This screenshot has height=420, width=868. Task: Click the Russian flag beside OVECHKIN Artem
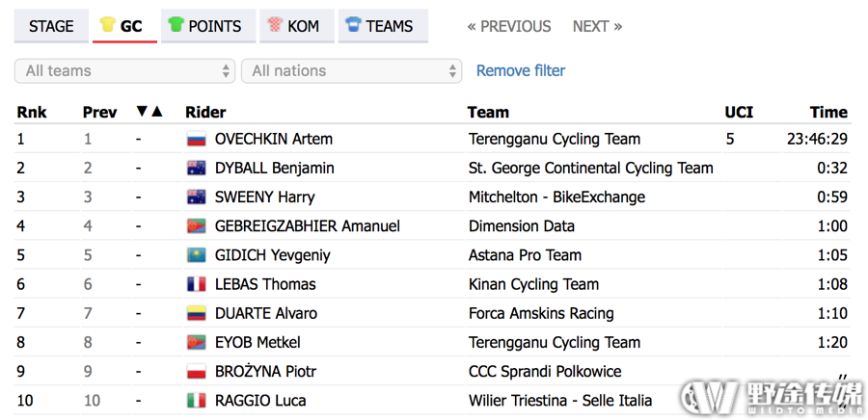[197, 139]
